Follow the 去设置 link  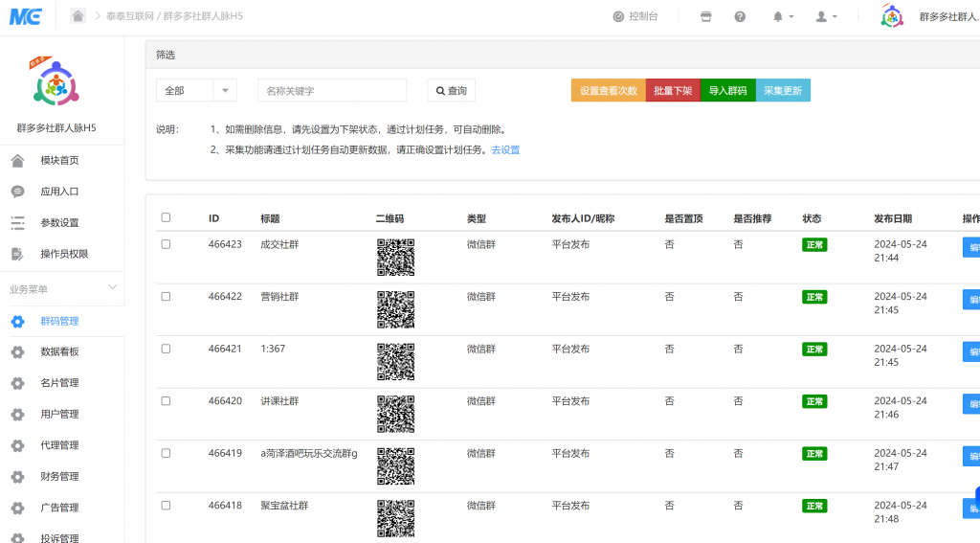point(505,150)
